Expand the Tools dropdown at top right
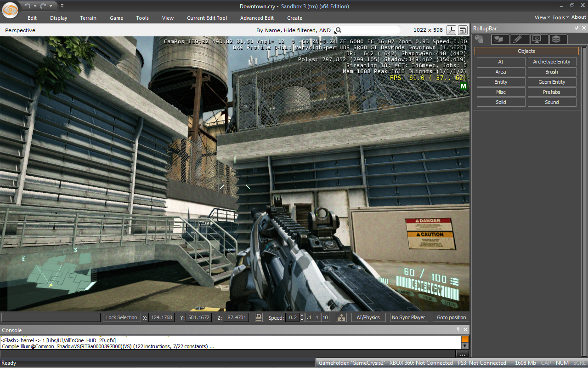588x368 pixels. (560, 17)
